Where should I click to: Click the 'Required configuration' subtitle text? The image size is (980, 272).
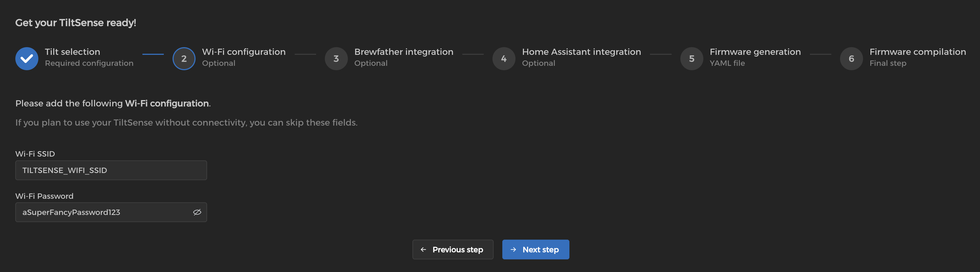pos(89,63)
